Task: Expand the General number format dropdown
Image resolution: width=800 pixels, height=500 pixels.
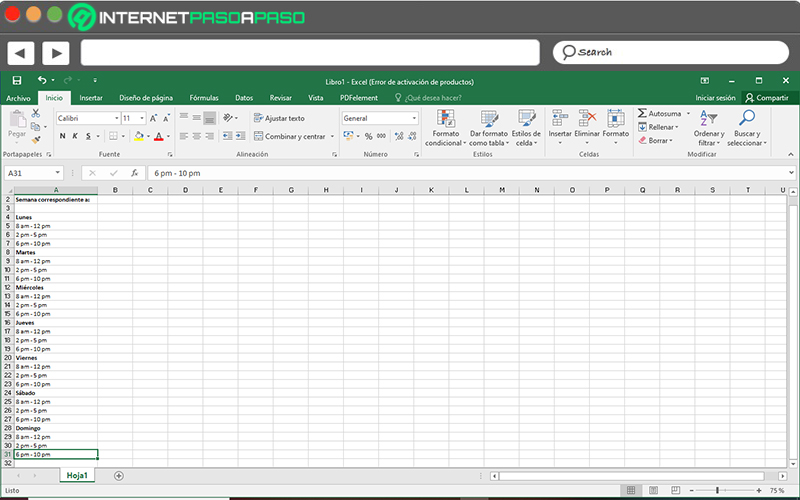Action: pos(414,118)
